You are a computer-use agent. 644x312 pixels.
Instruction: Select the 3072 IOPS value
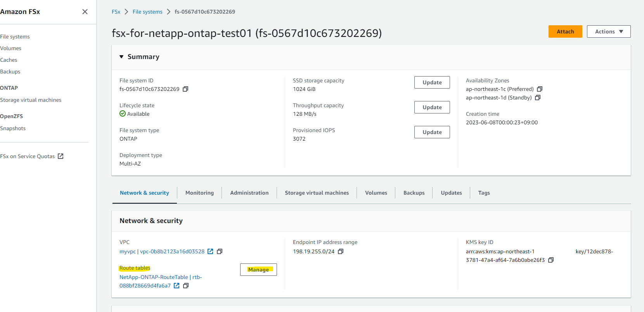(299, 139)
